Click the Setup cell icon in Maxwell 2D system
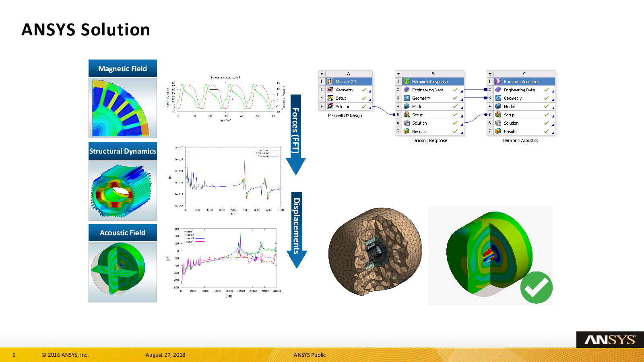 (x=330, y=98)
